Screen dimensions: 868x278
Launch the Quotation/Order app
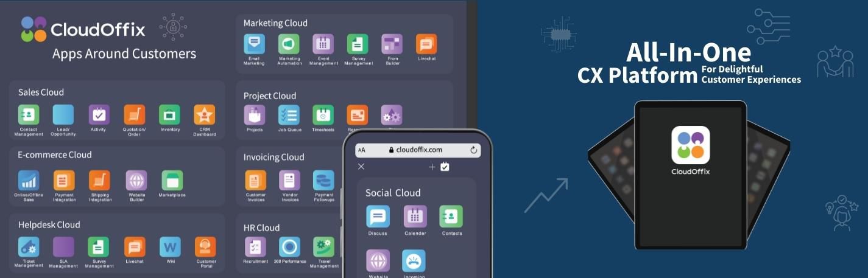pyautogui.click(x=134, y=115)
